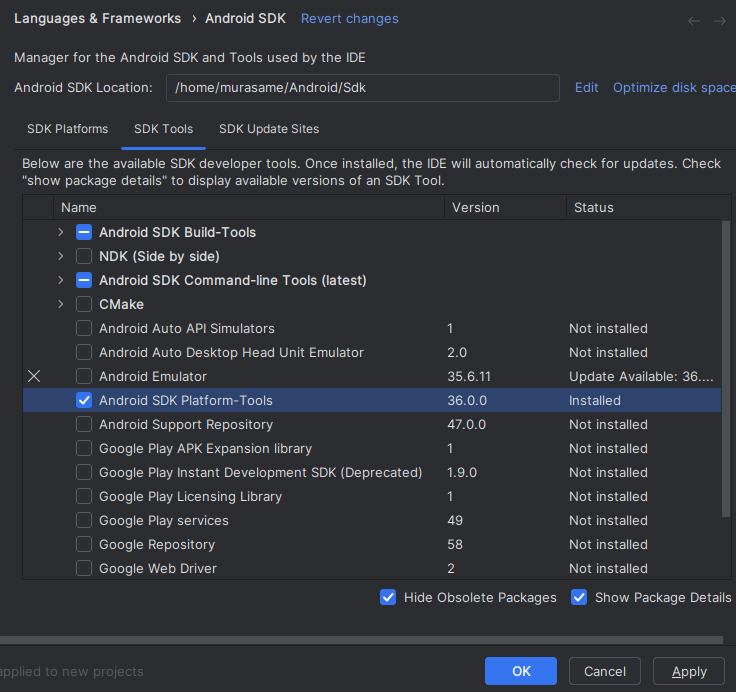Click the vertical scrollbar of the tools list

pos(726,370)
